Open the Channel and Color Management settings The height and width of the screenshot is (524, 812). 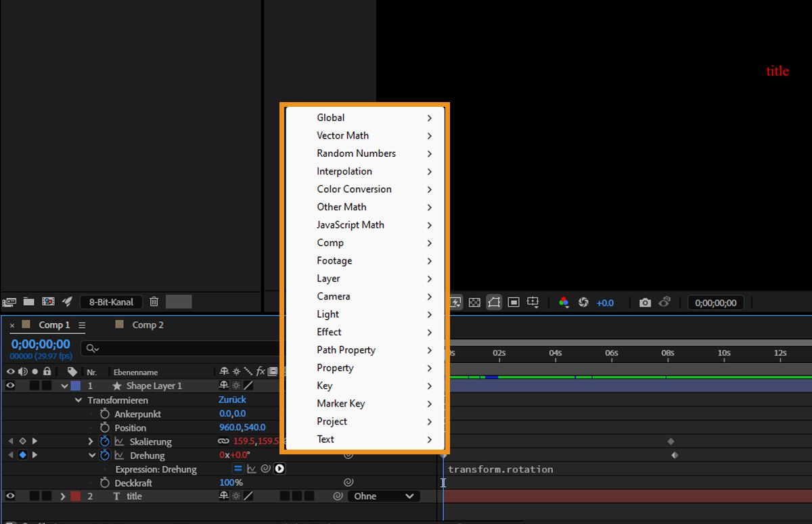pyautogui.click(x=564, y=302)
